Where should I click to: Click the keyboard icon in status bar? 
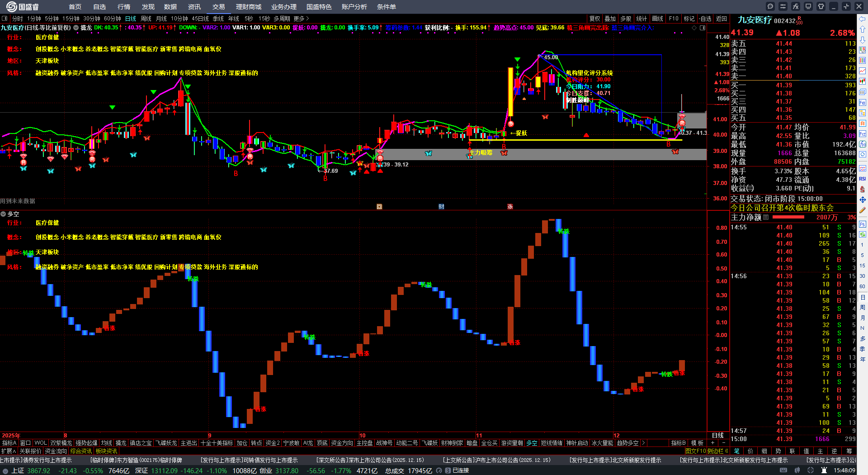click(783, 470)
